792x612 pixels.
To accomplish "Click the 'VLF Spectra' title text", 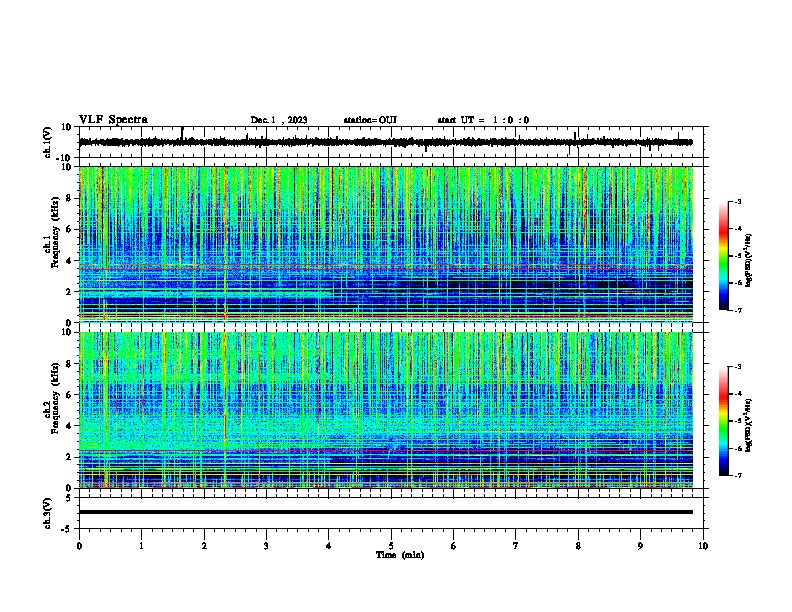I will 113,120.
